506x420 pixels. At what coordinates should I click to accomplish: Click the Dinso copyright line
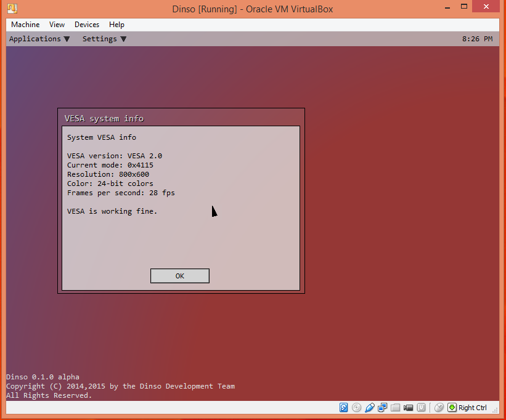point(120,386)
